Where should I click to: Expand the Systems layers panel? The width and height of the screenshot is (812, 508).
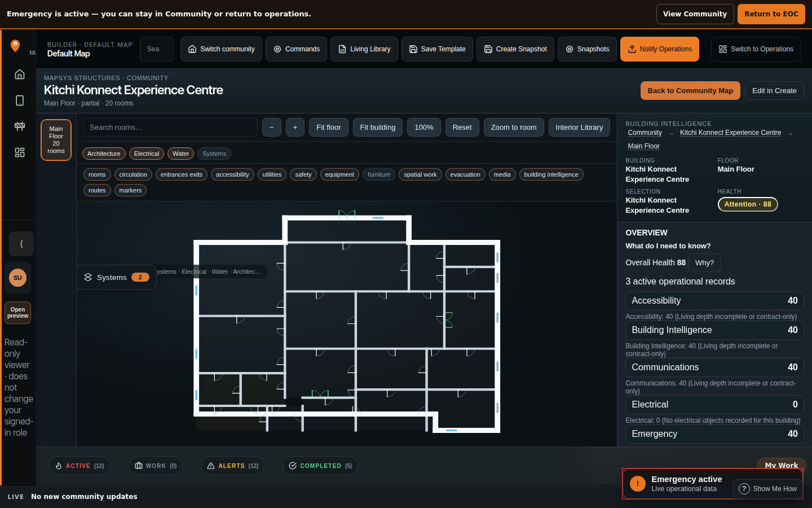(x=117, y=277)
